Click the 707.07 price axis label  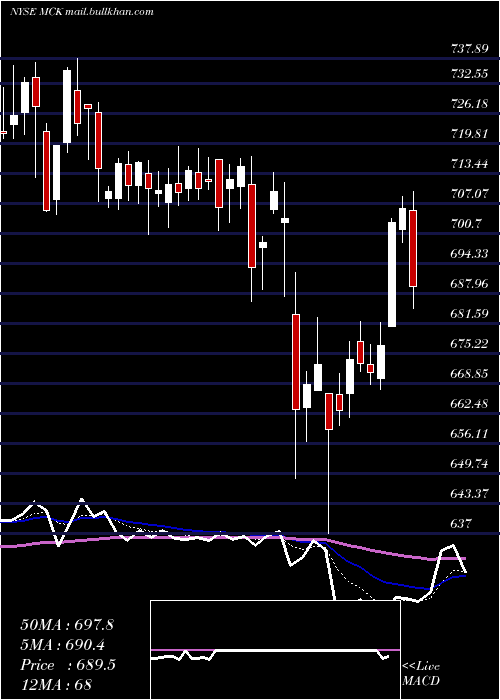[x=469, y=194]
